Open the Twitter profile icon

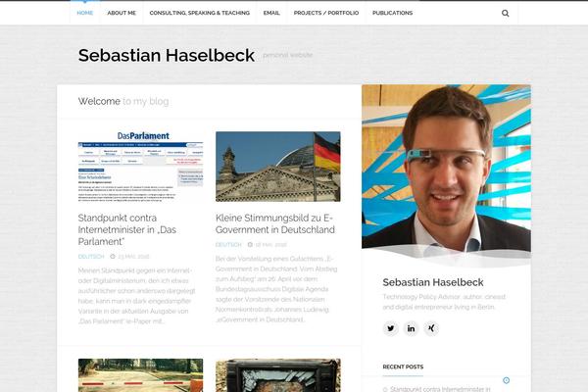point(391,328)
